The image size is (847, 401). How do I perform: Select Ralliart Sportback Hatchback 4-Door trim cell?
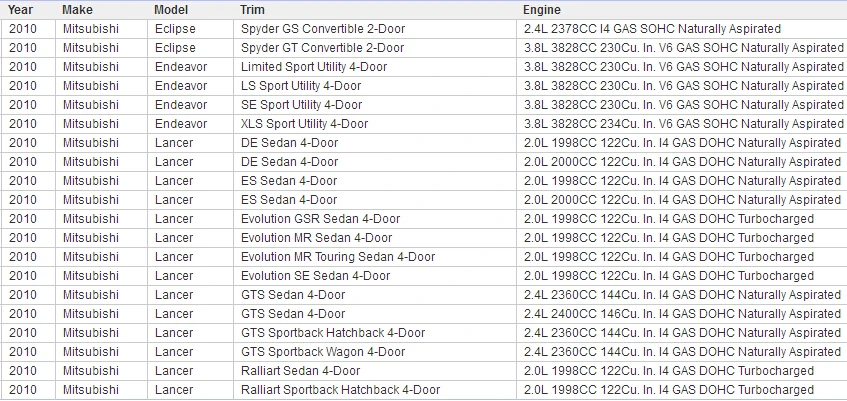pos(375,390)
